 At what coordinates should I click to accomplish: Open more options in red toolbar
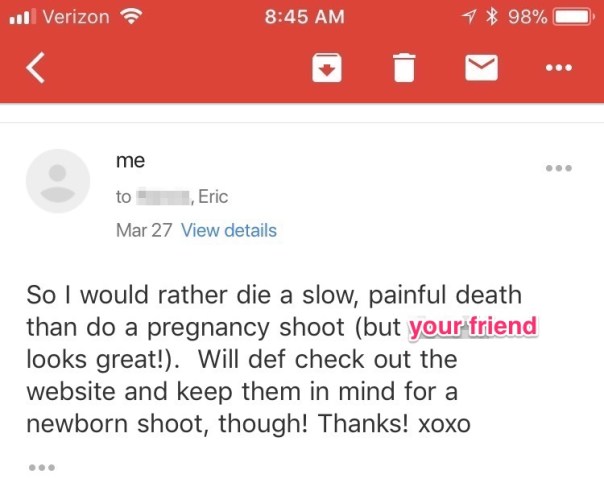558,68
